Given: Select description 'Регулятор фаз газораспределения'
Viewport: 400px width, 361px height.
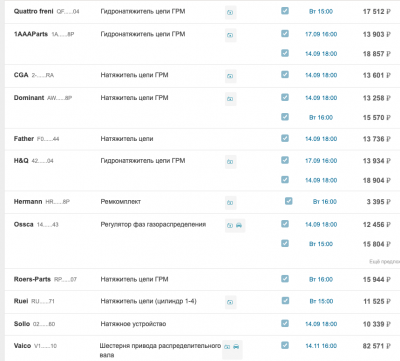Looking at the screenshot, I should (x=153, y=225).
